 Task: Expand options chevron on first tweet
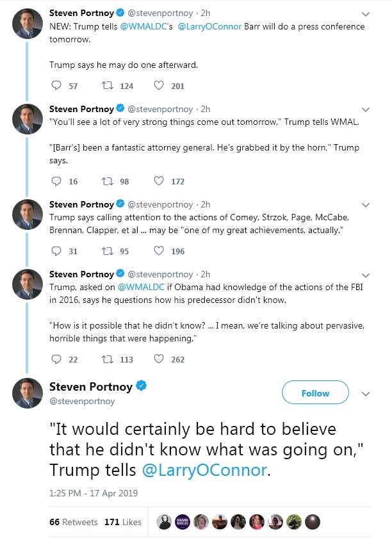click(366, 13)
